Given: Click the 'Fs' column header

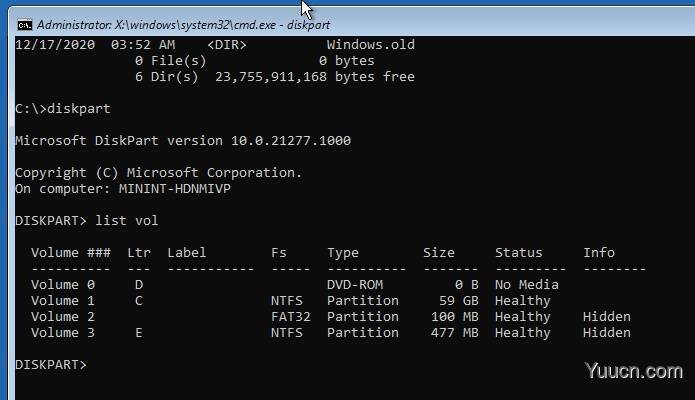Looking at the screenshot, I should point(279,252).
